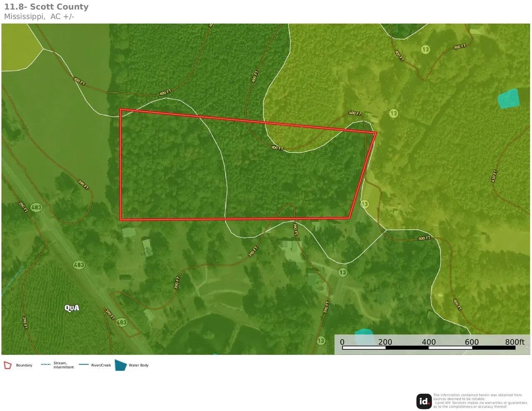Select the "Boundary" legend label text
The image size is (532, 411).
pyautogui.click(x=24, y=365)
